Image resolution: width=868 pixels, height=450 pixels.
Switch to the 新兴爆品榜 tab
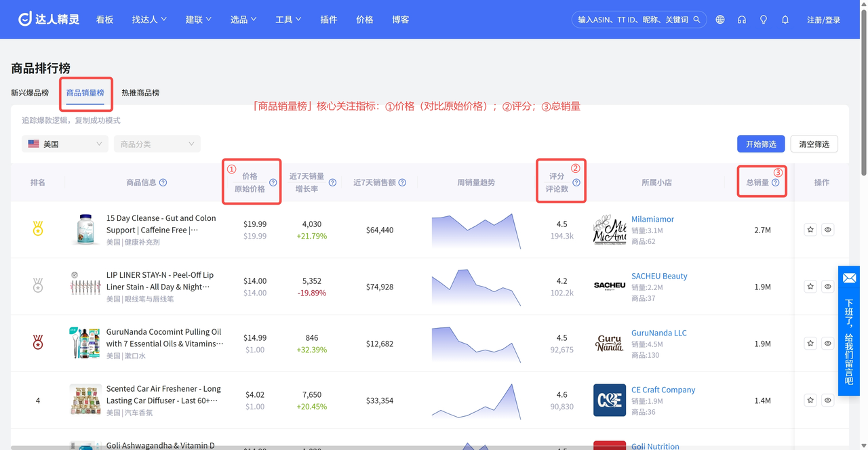click(x=30, y=93)
